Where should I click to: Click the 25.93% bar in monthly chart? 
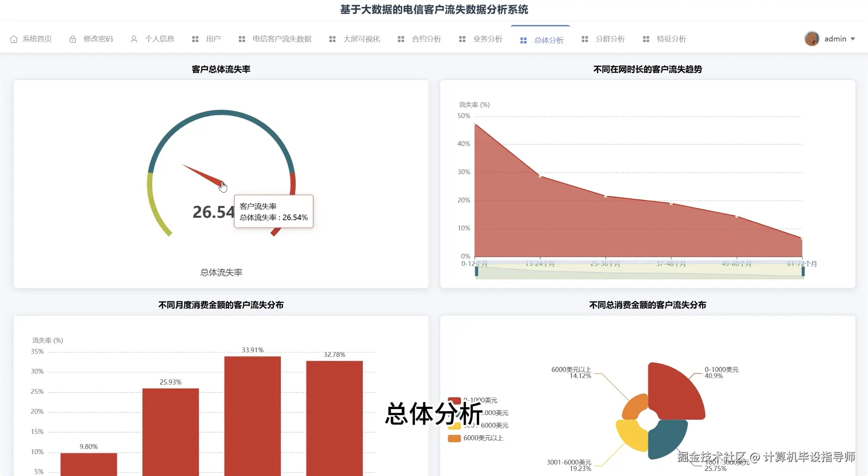pos(170,432)
